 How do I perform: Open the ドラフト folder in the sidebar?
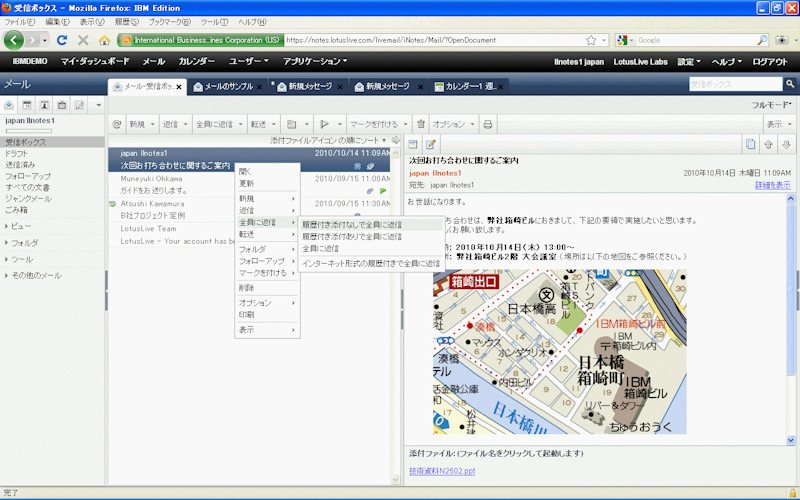[16, 154]
